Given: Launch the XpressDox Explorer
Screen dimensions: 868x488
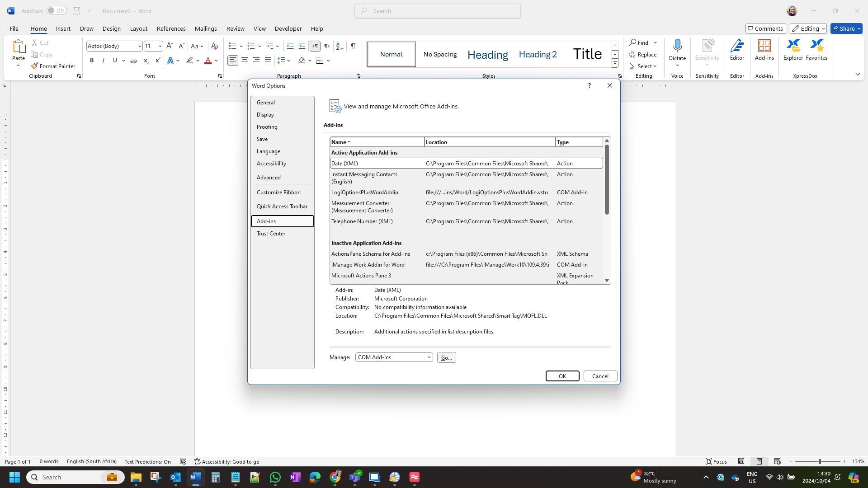Looking at the screenshot, I should pyautogui.click(x=793, y=50).
